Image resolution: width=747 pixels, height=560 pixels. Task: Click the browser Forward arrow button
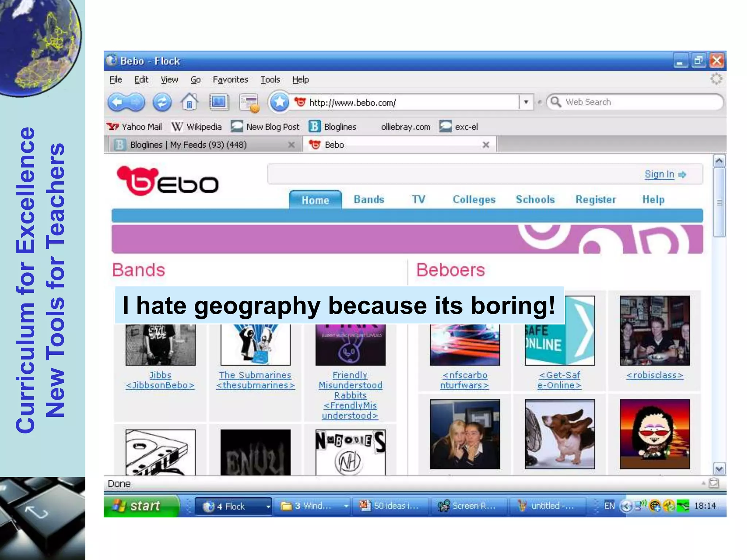coord(136,102)
